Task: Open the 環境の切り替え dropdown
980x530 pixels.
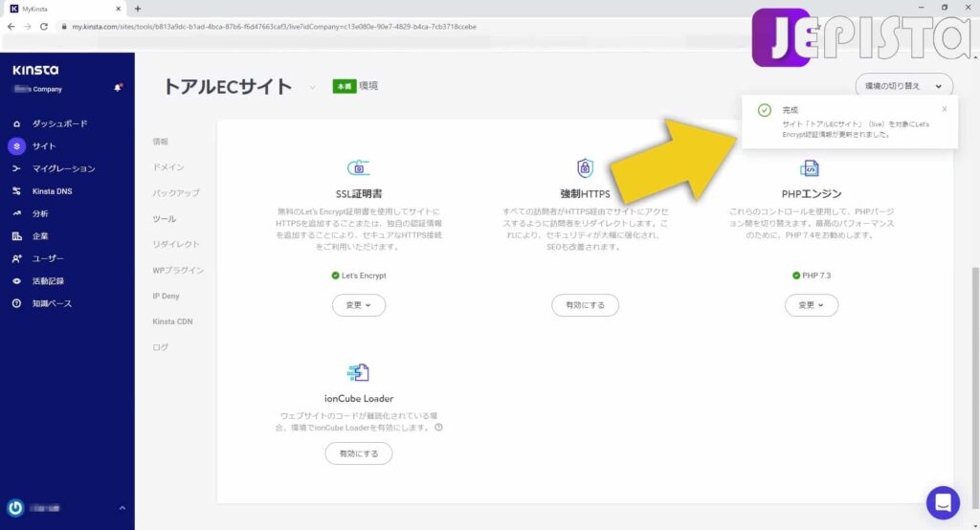Action: pyautogui.click(x=903, y=86)
